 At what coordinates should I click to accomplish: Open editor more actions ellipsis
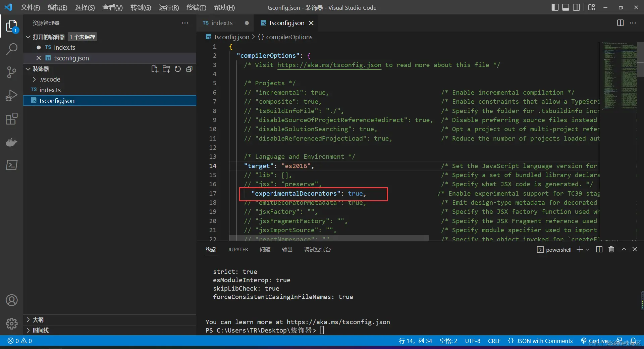pos(633,23)
